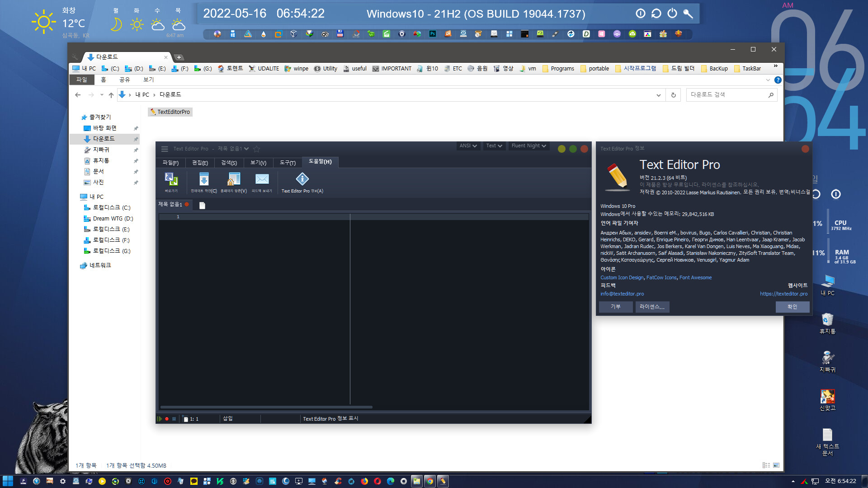Click the Explorer up-directory arrow
This screenshot has height=488, width=868.
[111, 95]
